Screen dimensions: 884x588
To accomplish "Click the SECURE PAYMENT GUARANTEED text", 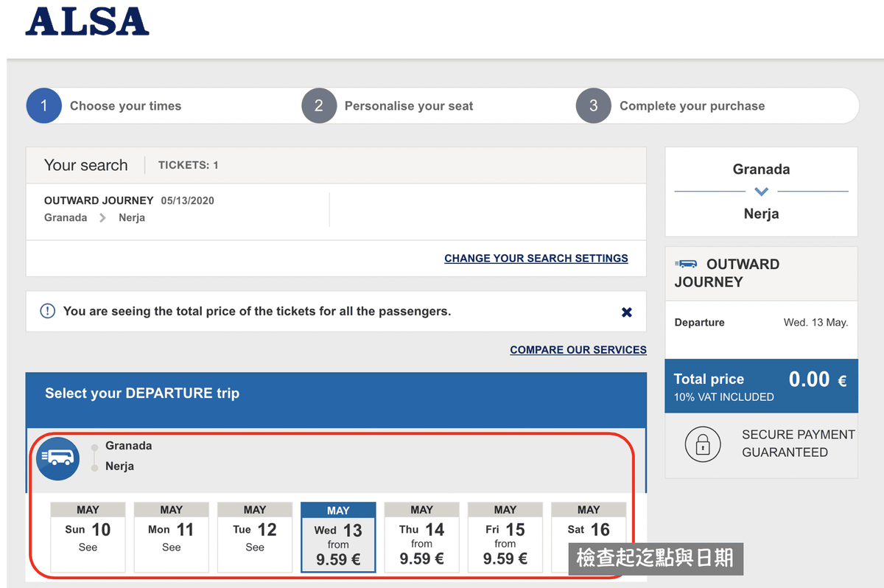I will point(799,444).
